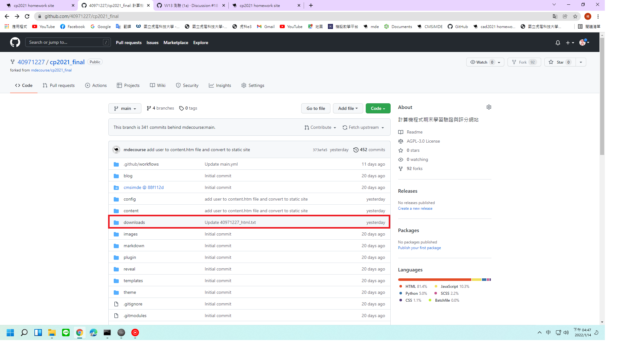Click browser back arrow
Viewport: 642px width, 364px height.
point(7,16)
